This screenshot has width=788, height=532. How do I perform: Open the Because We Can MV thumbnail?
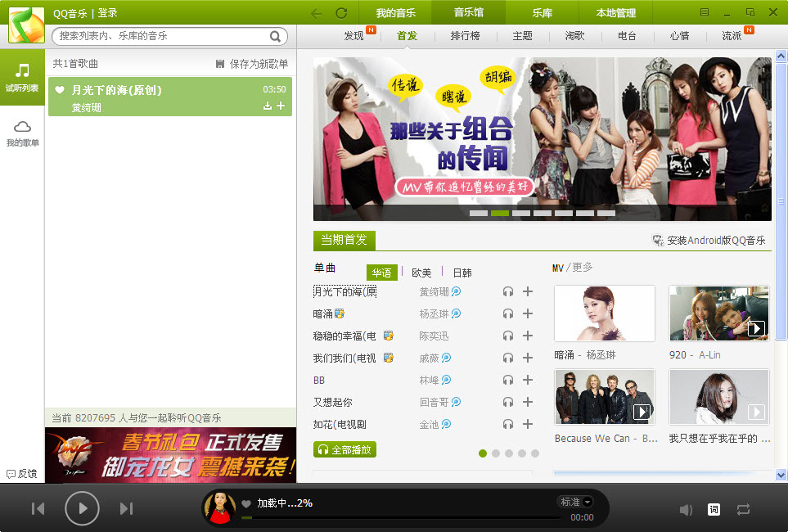coord(605,397)
